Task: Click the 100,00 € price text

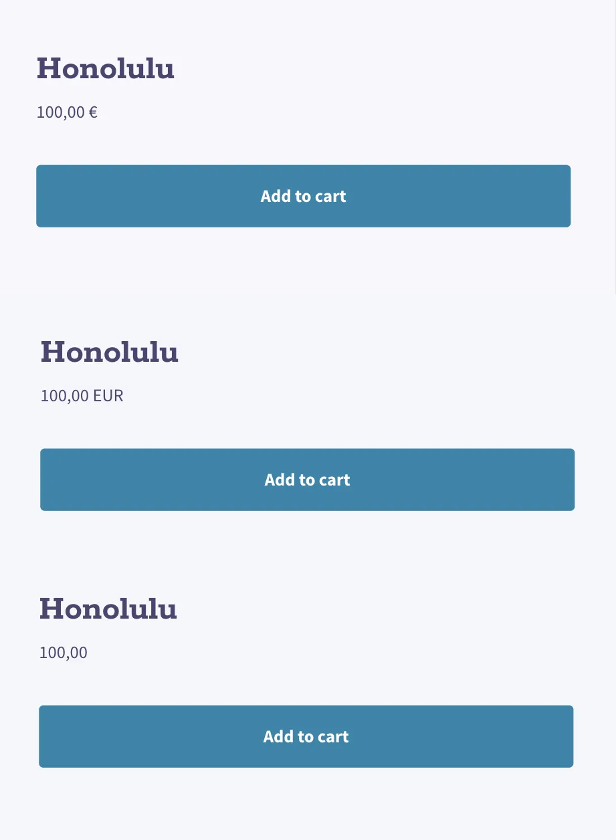Action: [x=67, y=112]
